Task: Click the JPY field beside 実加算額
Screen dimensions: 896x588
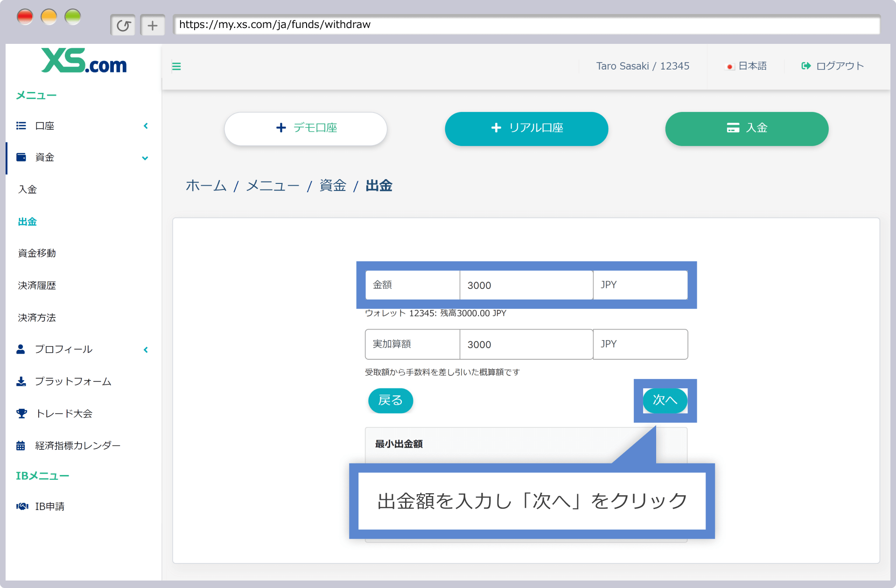Action: click(x=640, y=344)
